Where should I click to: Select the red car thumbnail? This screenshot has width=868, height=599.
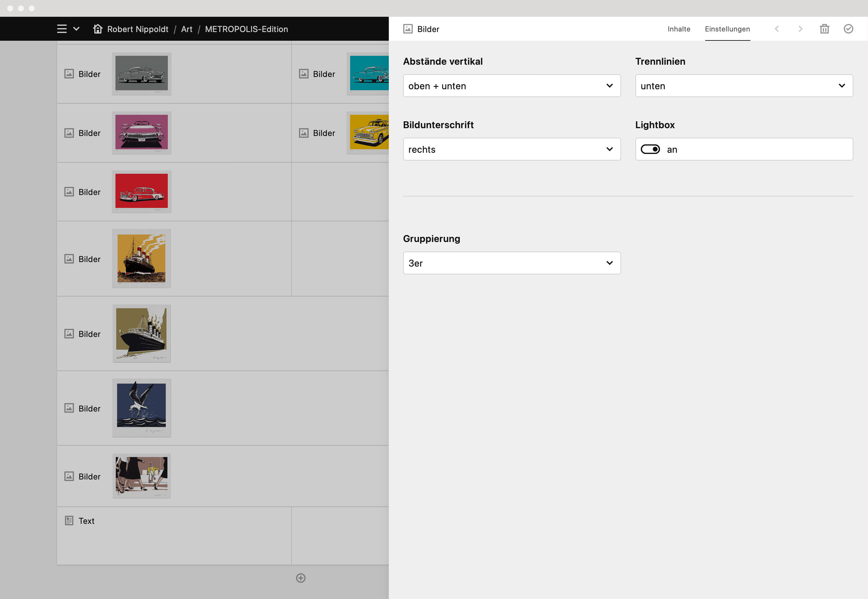pos(141,191)
